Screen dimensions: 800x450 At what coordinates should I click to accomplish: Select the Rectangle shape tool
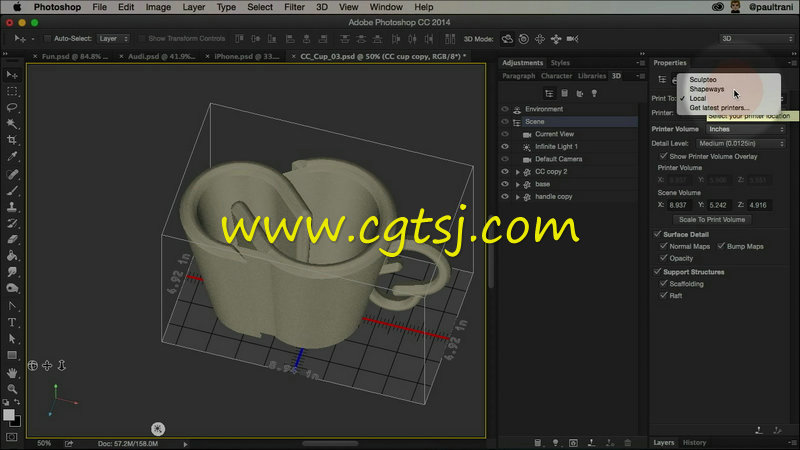pyautogui.click(x=12, y=355)
